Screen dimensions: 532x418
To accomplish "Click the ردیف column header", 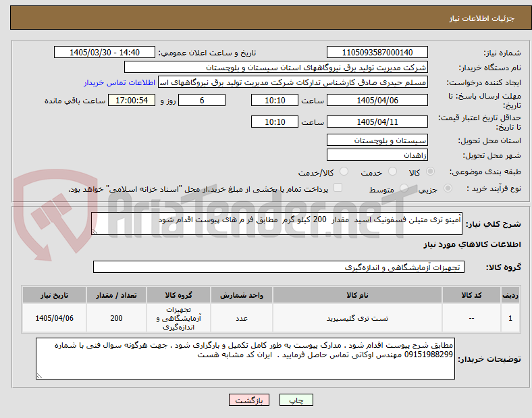I will (x=510, y=295).
